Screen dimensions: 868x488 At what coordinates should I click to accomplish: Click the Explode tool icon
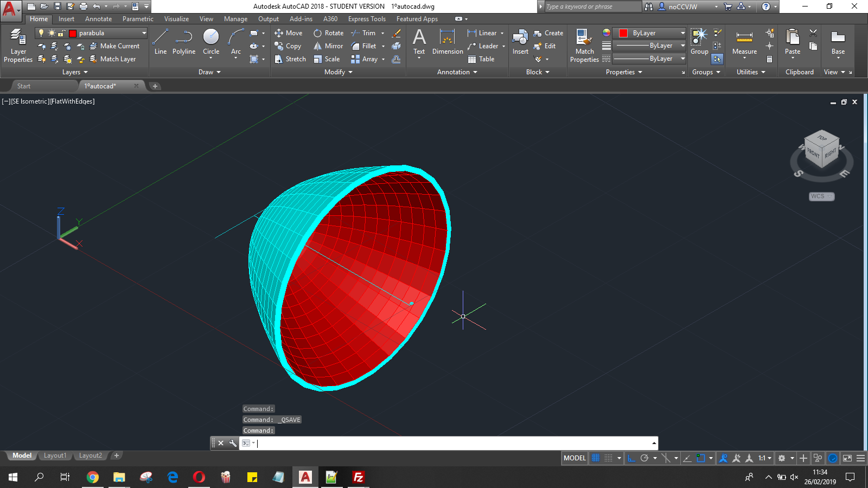397,46
